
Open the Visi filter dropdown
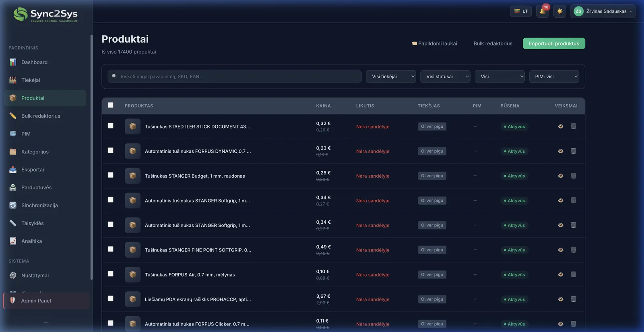(x=500, y=77)
